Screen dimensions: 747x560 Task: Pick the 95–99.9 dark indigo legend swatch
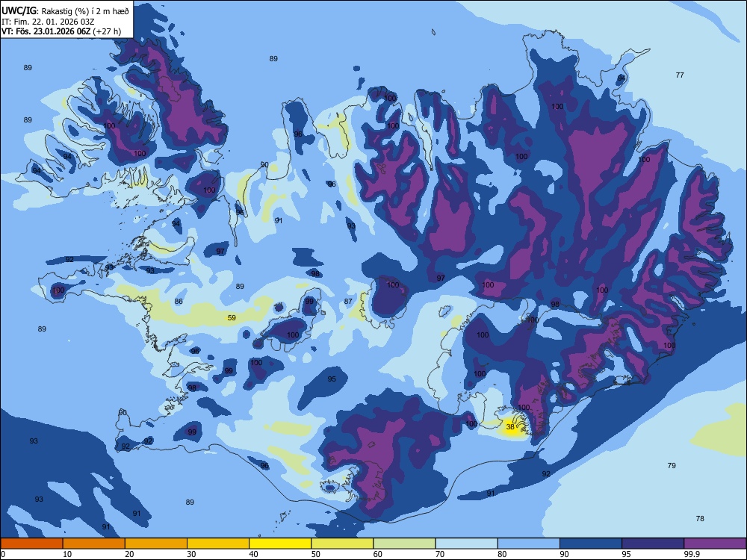653,544
